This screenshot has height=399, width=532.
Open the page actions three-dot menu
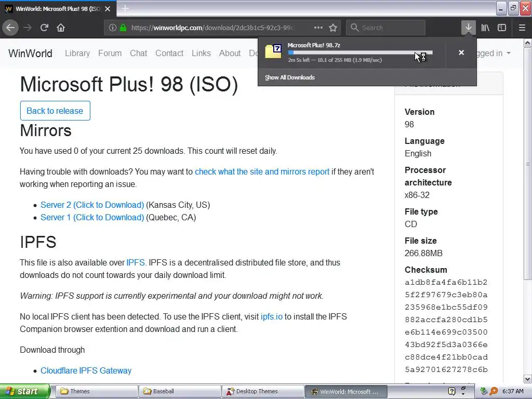(x=318, y=28)
